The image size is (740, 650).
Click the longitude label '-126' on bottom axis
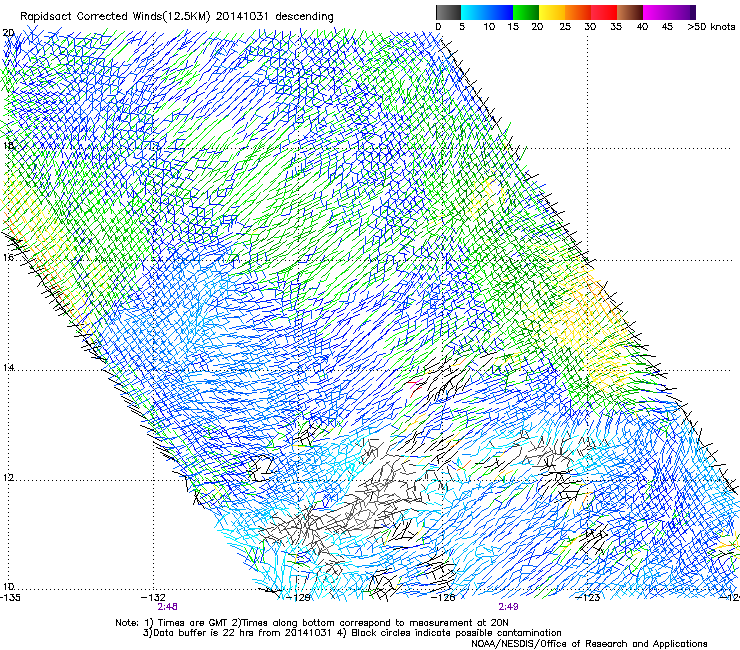(443, 598)
